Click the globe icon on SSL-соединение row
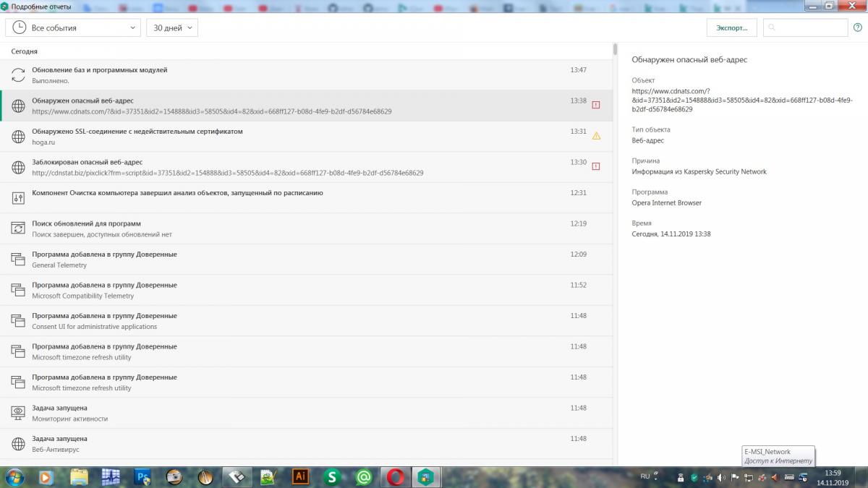Image resolution: width=868 pixels, height=488 pixels. point(18,137)
